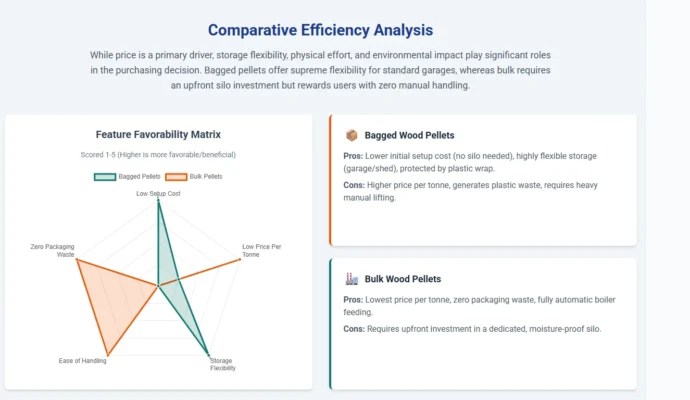
Task: Select the Bagged Wood Pellets card heading
Action: pyautogui.click(x=412, y=135)
